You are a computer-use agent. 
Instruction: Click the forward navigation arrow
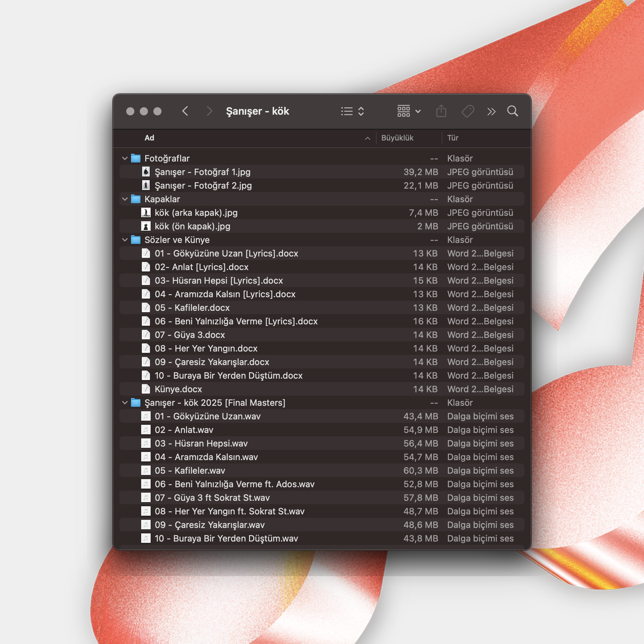[x=209, y=111]
